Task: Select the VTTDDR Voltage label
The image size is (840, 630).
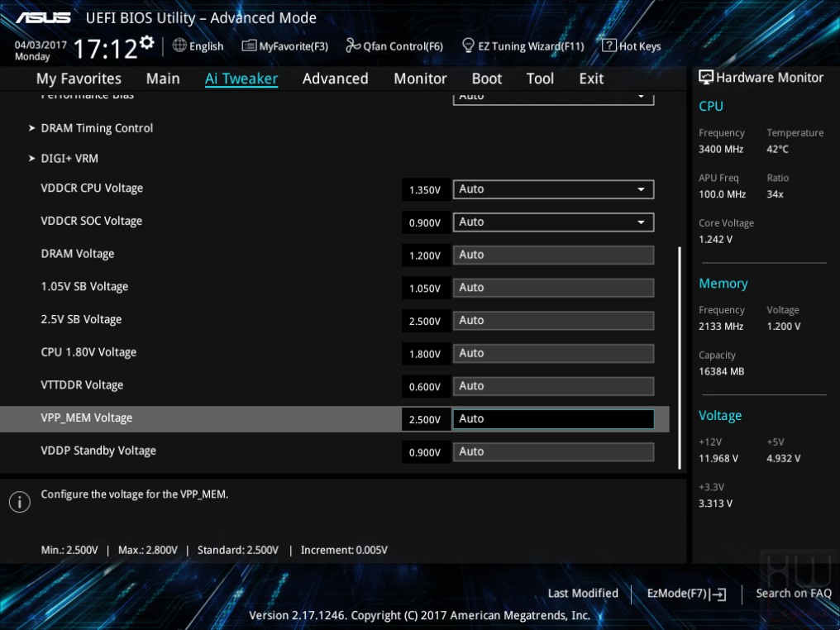Action: (82, 385)
